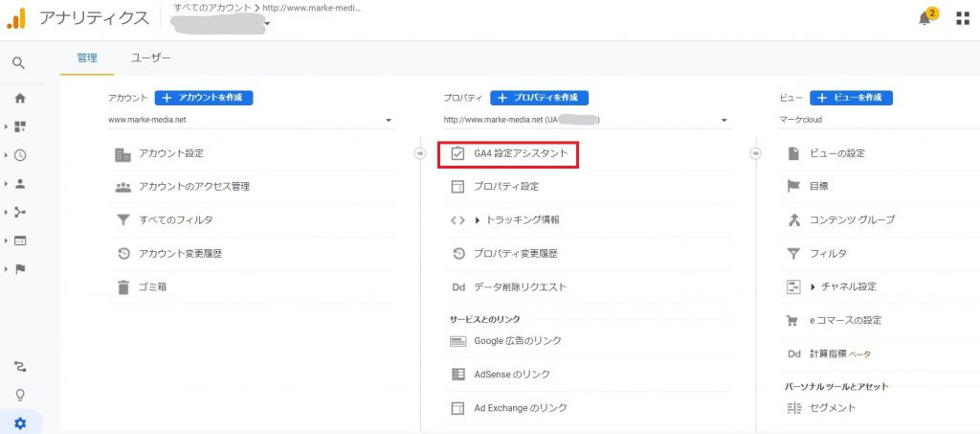The height and width of the screenshot is (434, 980).
Task: Switch to the ユーザー tab
Action: pos(150,58)
